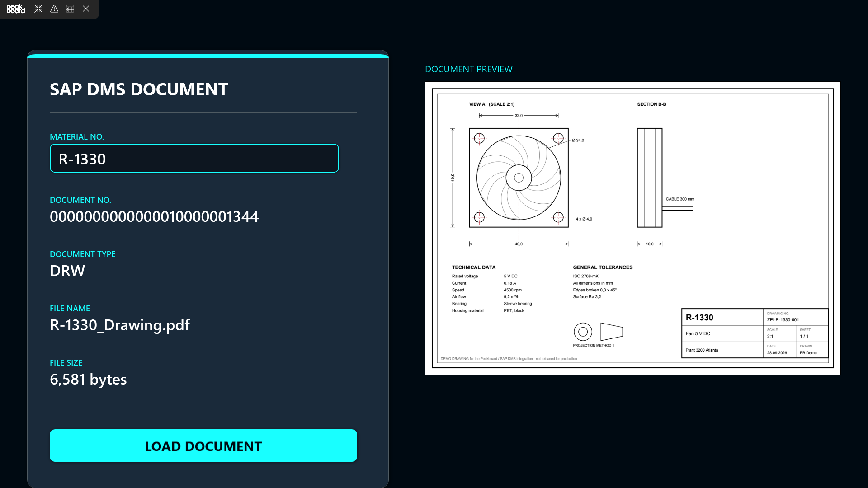
Task: Click the DOCUMENT NO. label
Action: [x=80, y=200]
